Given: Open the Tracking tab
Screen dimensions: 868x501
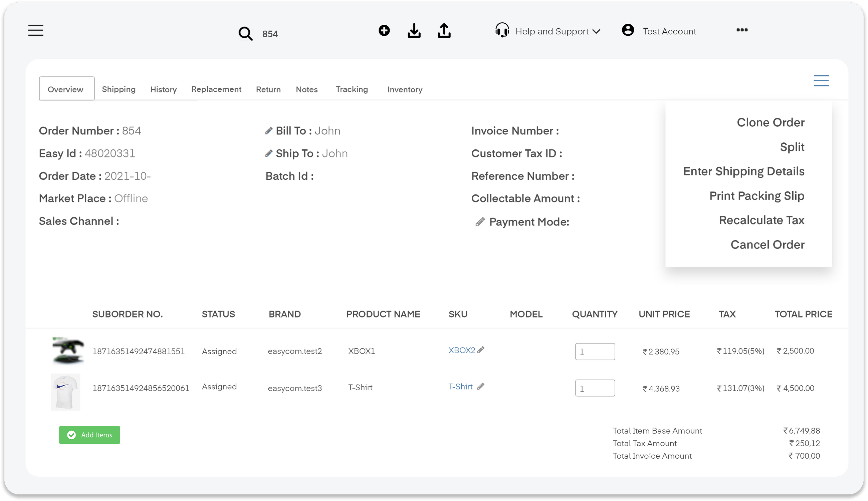Looking at the screenshot, I should 352,89.
